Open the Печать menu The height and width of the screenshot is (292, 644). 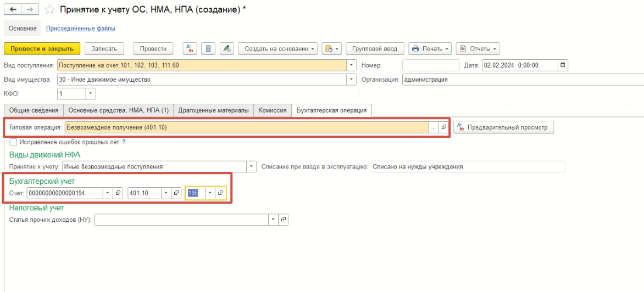[x=430, y=48]
